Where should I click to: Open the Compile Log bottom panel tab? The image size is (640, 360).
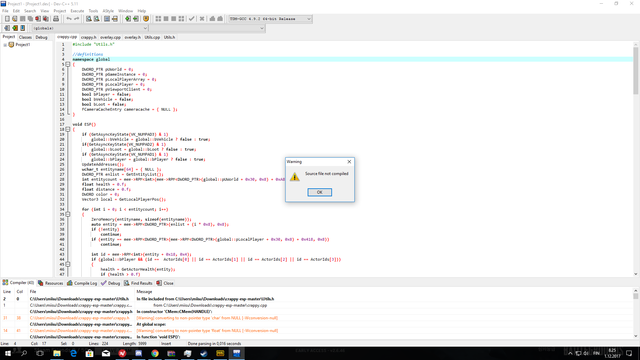click(x=82, y=283)
